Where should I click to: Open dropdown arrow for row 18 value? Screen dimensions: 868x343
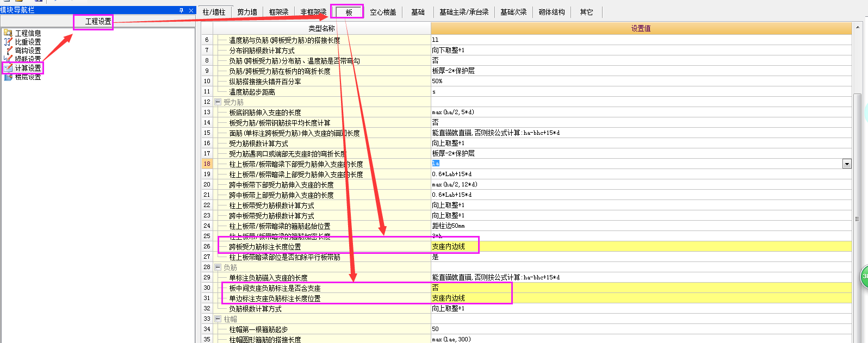point(847,164)
